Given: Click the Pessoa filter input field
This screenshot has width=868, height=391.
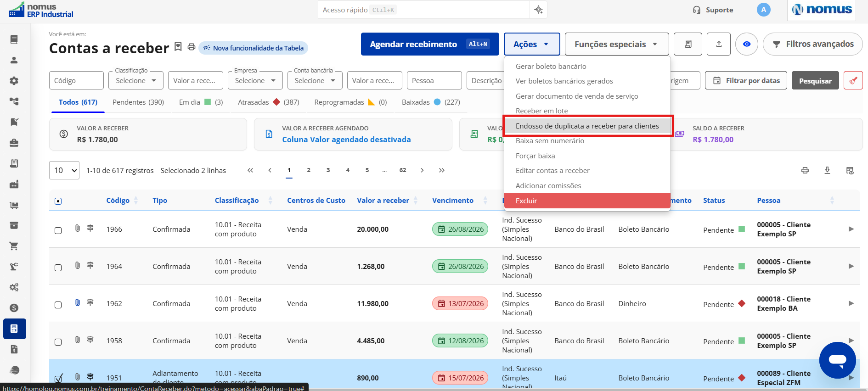Looking at the screenshot, I should click(434, 80).
